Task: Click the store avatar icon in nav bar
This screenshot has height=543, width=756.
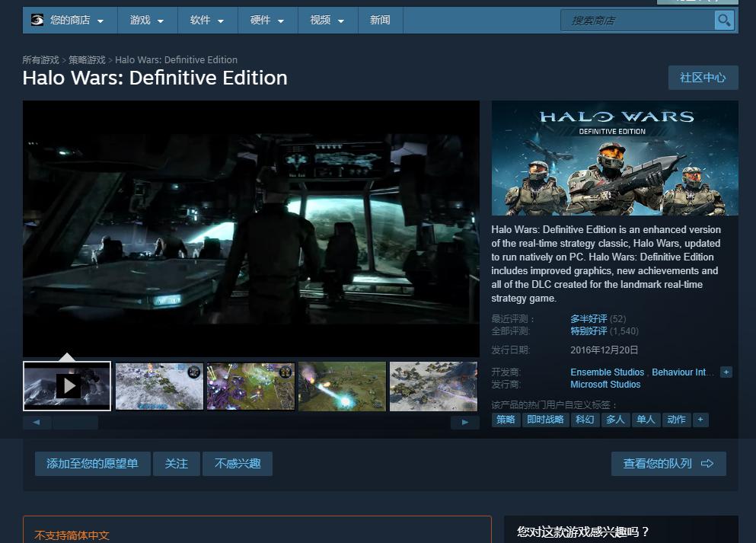Action: tap(37, 20)
